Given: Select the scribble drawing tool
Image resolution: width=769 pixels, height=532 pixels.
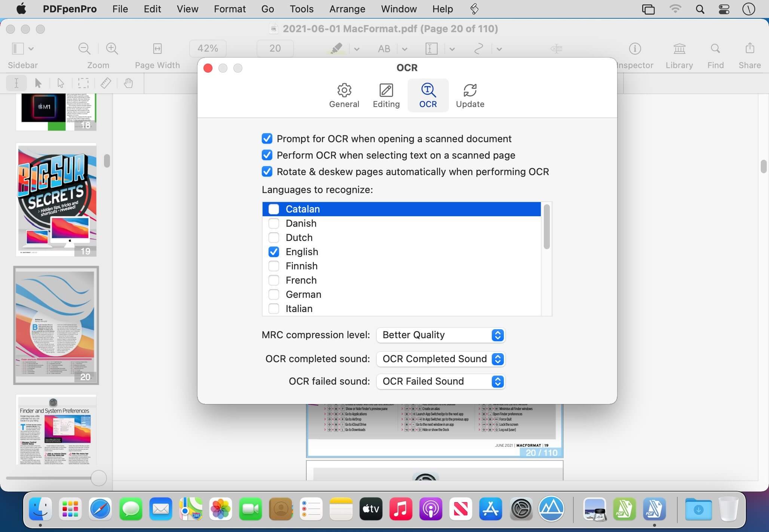Looking at the screenshot, I should [x=479, y=49].
